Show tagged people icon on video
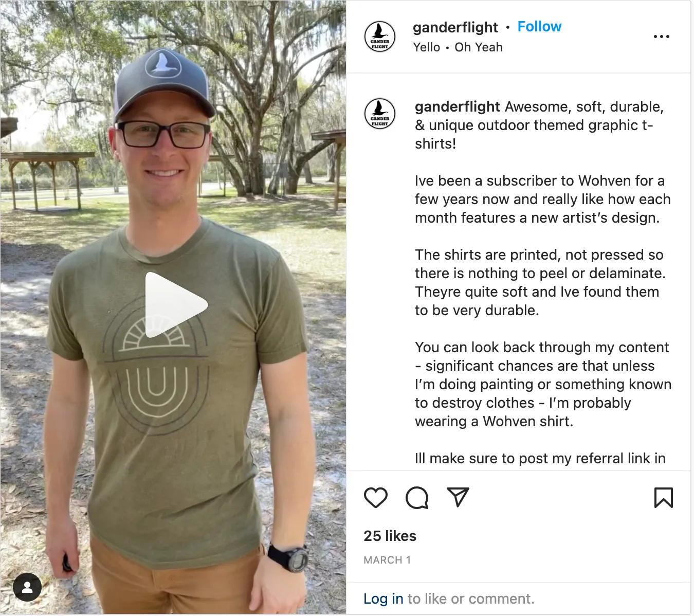The width and height of the screenshot is (694, 616). coord(27,587)
